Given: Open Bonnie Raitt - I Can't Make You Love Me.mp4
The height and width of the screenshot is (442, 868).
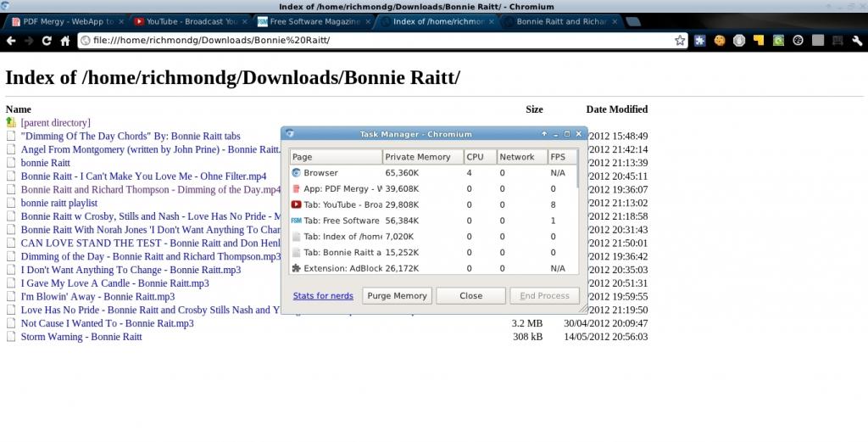Looking at the screenshot, I should 143,176.
